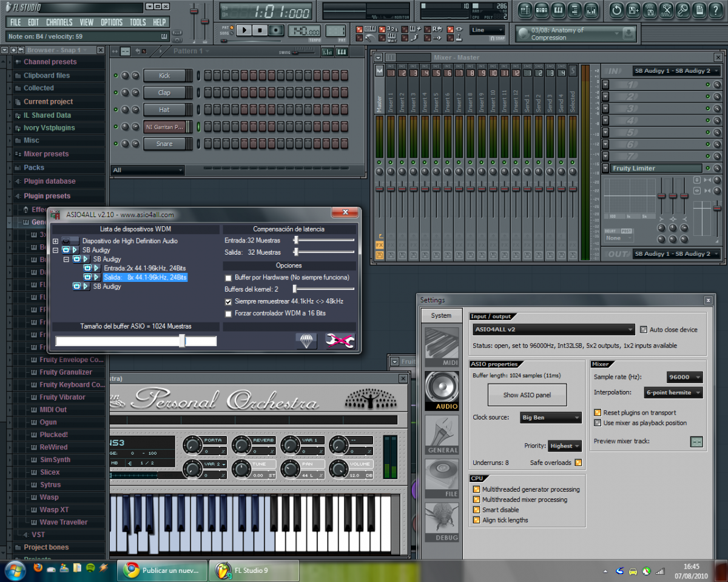Viewport: 728px width, 582px height.
Task: Toggle the Align tick lengths option
Action: (x=476, y=520)
